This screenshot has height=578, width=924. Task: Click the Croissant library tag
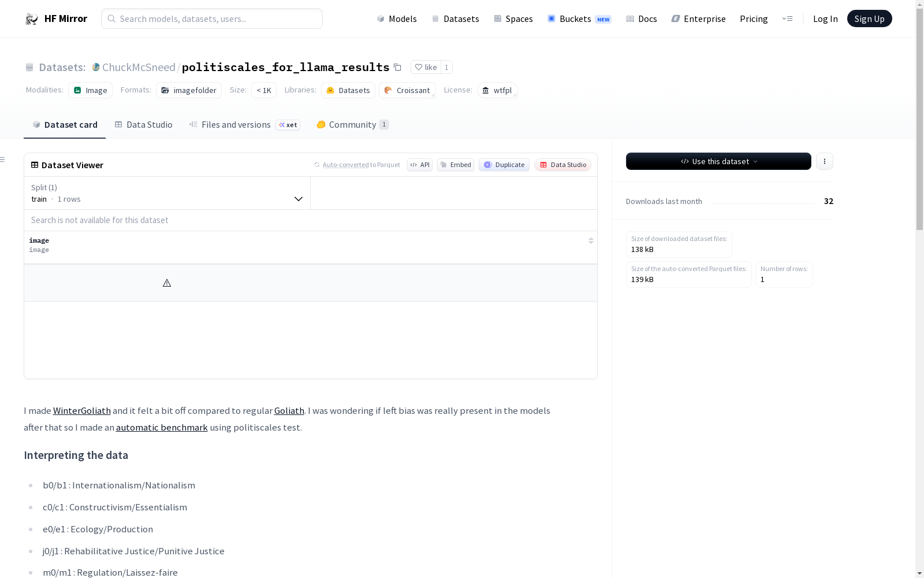[407, 90]
